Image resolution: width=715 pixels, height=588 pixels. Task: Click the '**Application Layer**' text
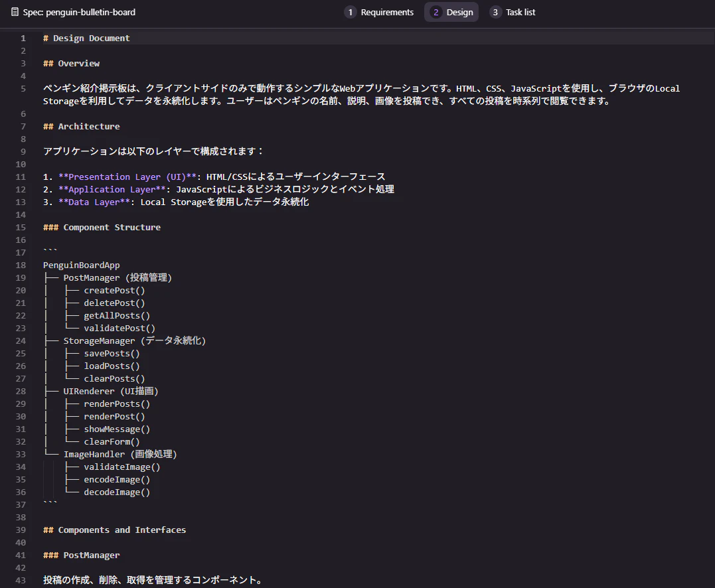pos(112,189)
